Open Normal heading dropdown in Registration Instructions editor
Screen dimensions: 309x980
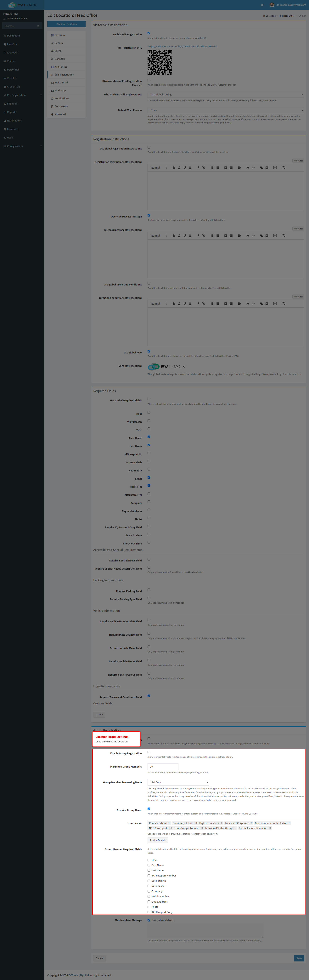pos(159,168)
